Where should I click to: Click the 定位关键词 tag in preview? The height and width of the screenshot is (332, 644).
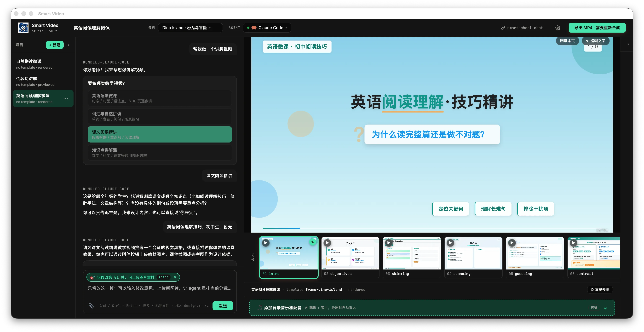pyautogui.click(x=450, y=209)
